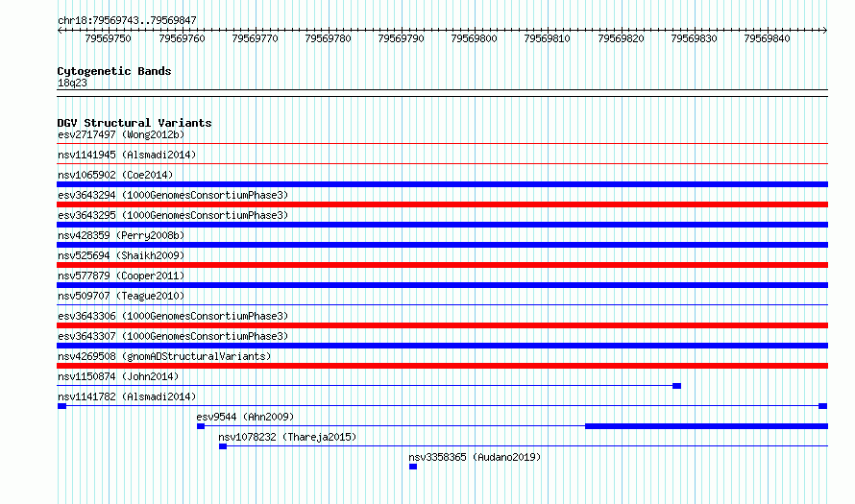The height and width of the screenshot is (504, 855).
Task: Click the thin blue line of nsv509707
Action: tap(442, 305)
